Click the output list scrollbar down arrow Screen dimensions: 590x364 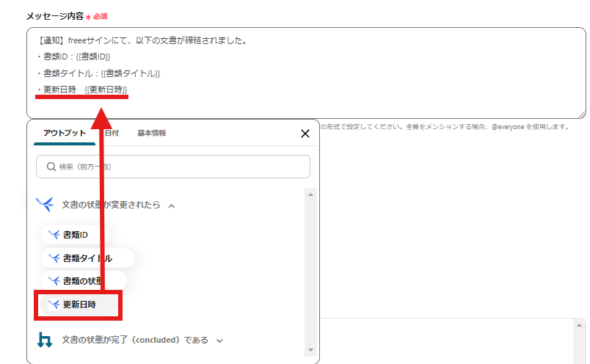pyautogui.click(x=310, y=350)
